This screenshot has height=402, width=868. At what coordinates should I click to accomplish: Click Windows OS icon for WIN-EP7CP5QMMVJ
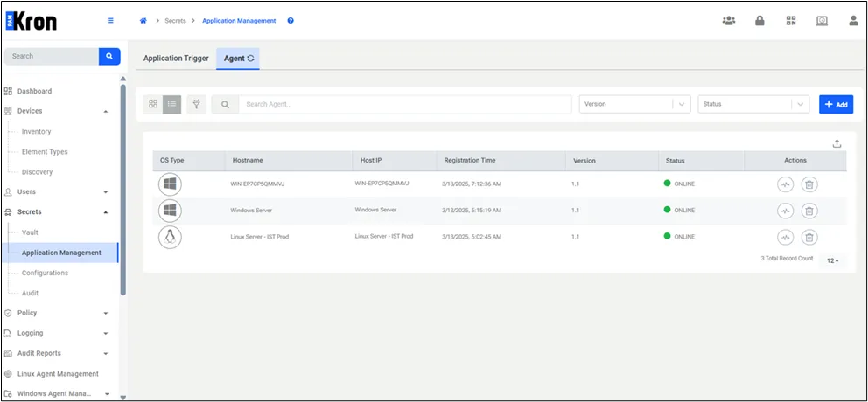coord(170,184)
